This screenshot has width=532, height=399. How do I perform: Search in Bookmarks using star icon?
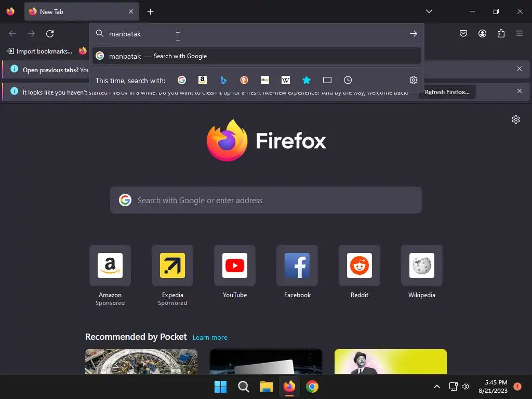coord(307,81)
